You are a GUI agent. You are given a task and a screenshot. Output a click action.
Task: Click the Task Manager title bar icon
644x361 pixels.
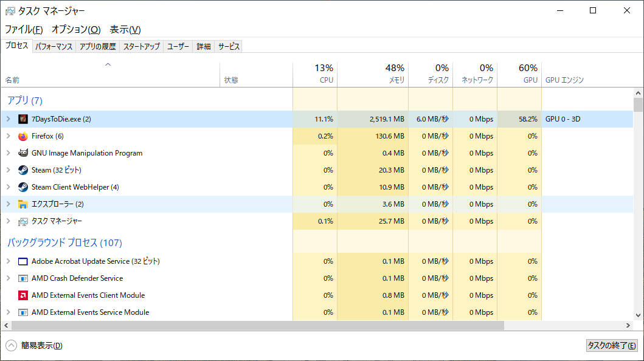tap(10, 11)
